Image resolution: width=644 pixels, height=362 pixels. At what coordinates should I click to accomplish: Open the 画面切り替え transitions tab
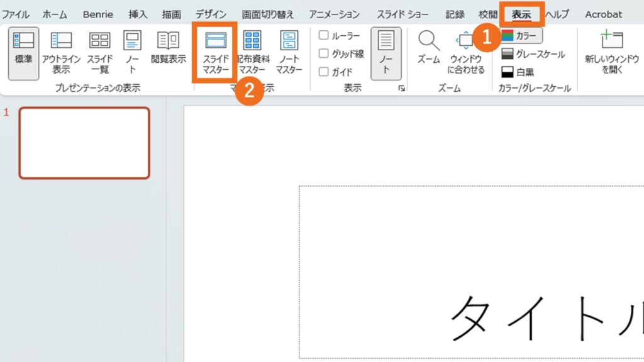tap(267, 14)
